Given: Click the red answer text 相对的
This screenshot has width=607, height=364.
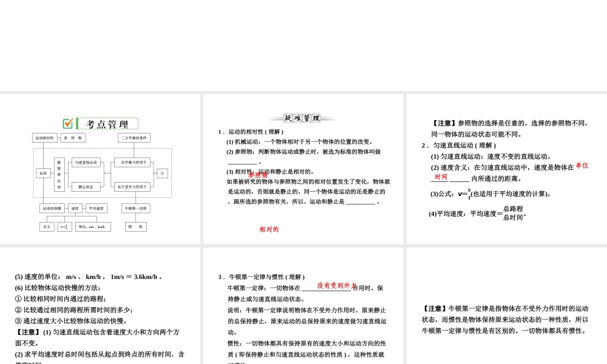Looking at the screenshot, I should click(269, 229).
